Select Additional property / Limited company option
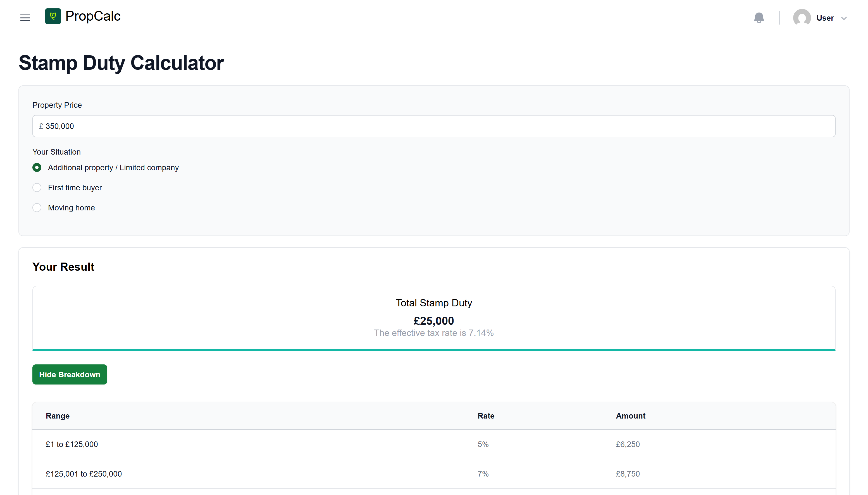 tap(37, 168)
